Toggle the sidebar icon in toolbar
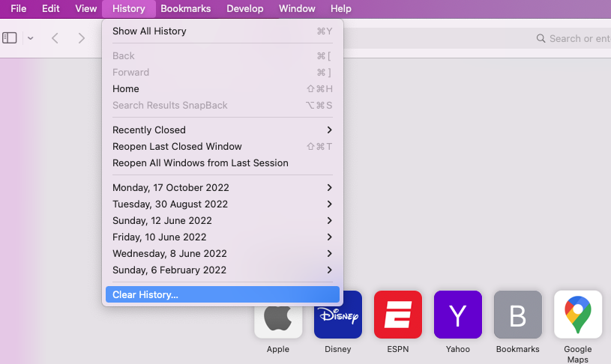 coord(9,38)
